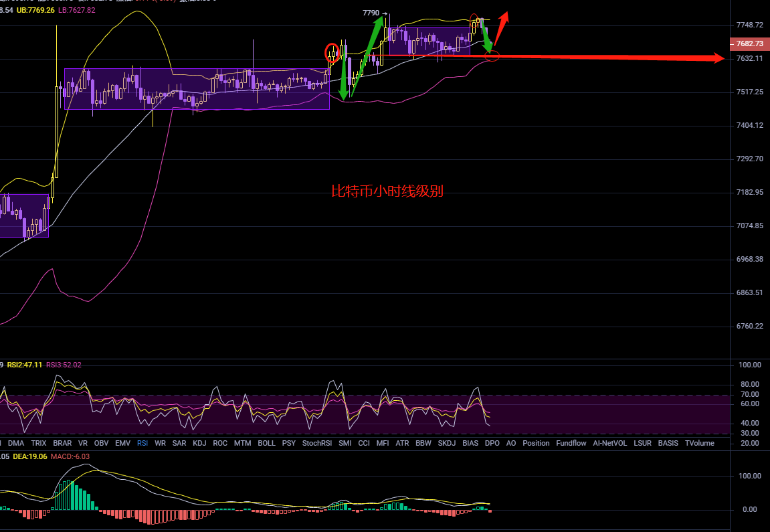Viewport: 770px width, 532px height.
Task: Show the Position indicator
Action: coord(536,443)
